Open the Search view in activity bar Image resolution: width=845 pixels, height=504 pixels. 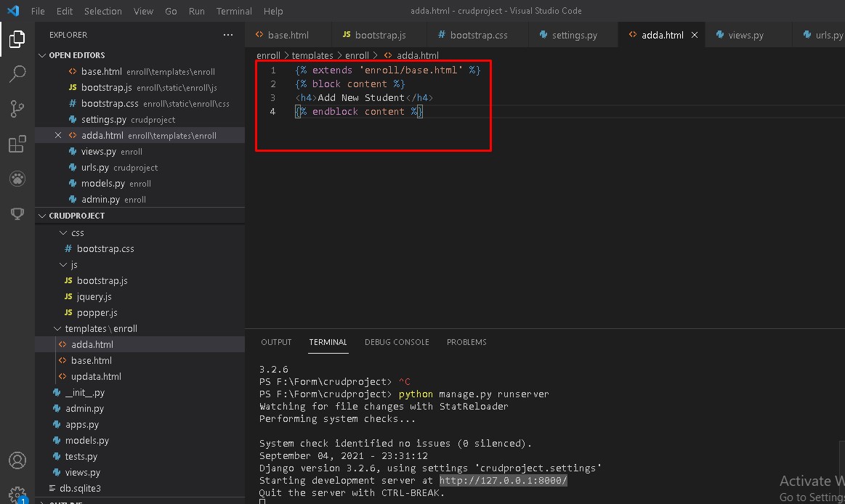pyautogui.click(x=17, y=74)
